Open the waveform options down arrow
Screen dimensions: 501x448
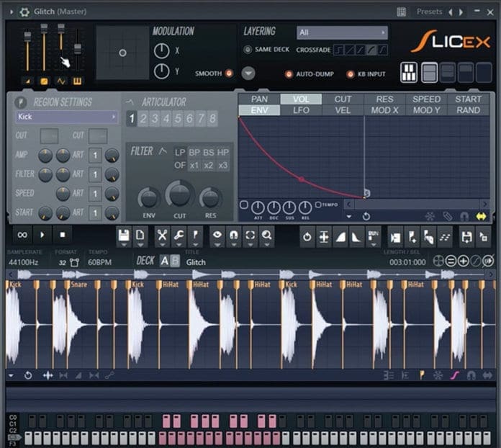tap(12, 375)
